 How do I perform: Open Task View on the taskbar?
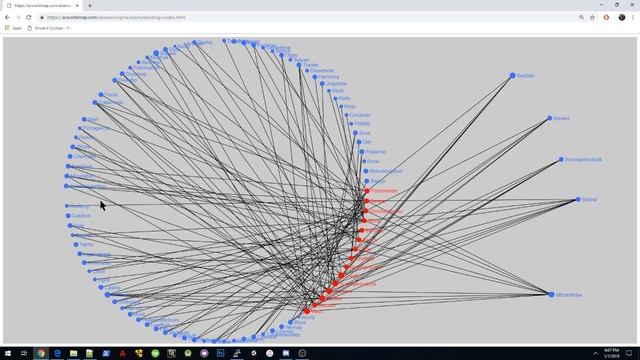(x=24, y=353)
